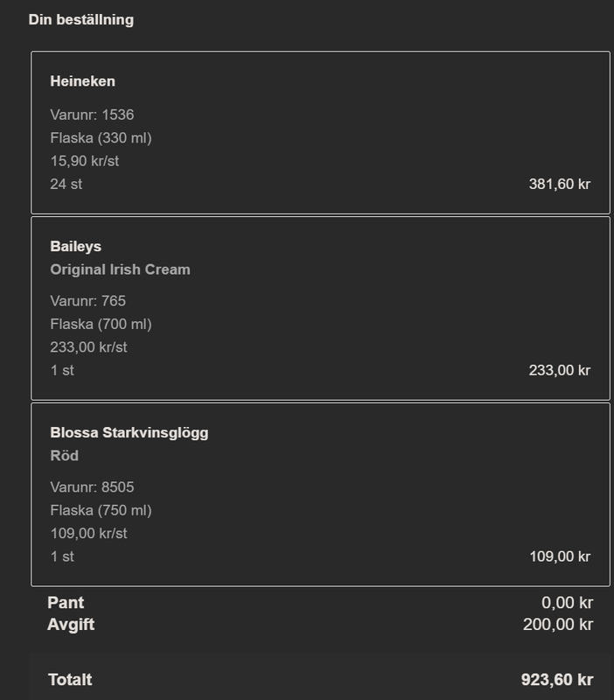Click the 381,60 kr Heineken subtotal

(x=560, y=184)
